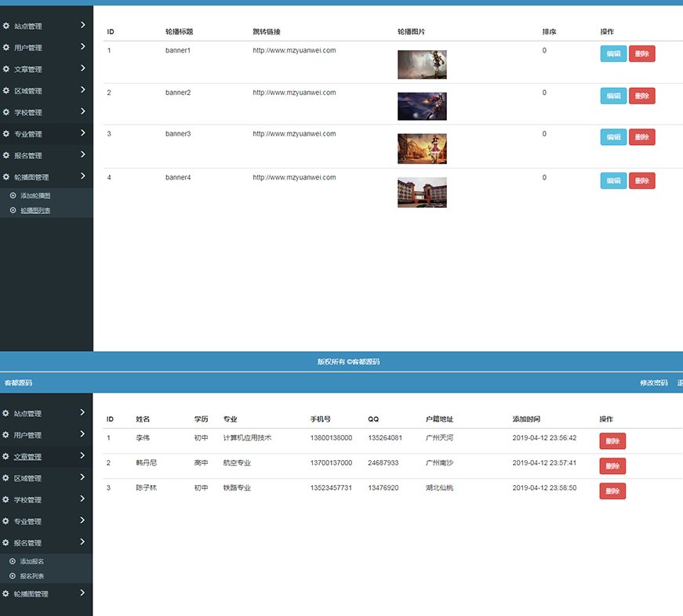The width and height of the screenshot is (683, 616).
Task: Open 专业管理 menu in the upper sidebar
Action: coord(28,134)
